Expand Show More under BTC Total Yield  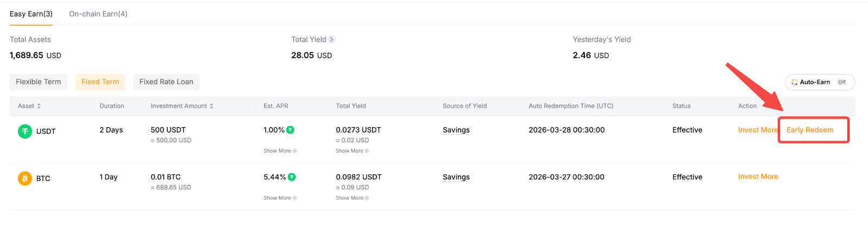[352, 198]
